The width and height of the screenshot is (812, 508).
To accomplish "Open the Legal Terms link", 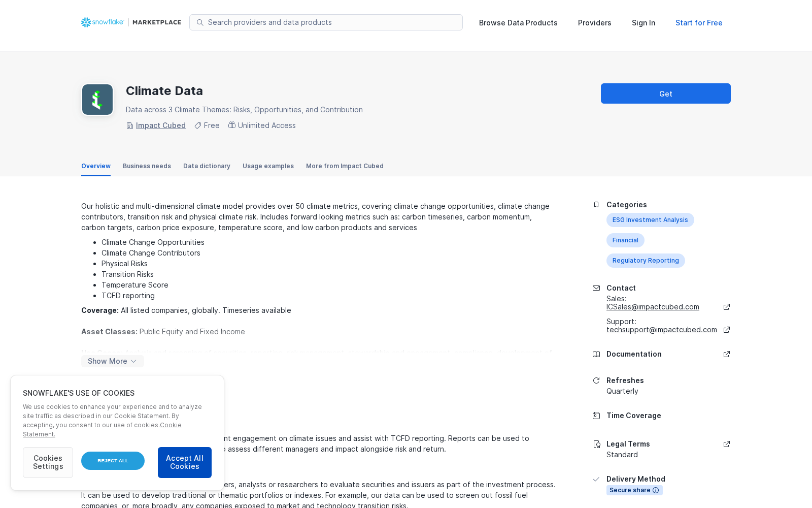I will [628, 444].
